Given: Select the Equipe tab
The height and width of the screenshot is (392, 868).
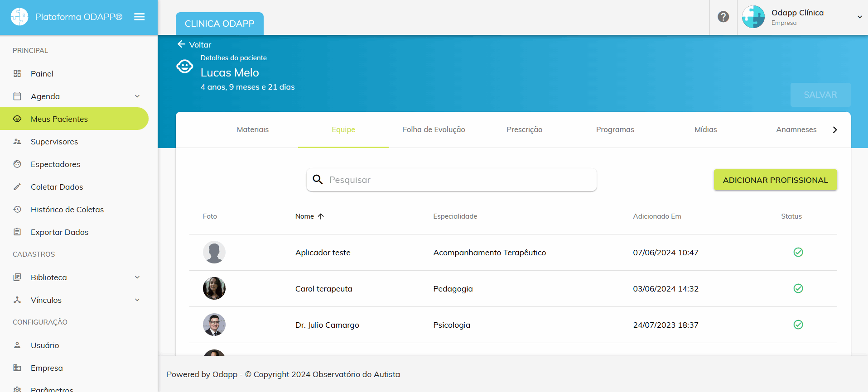Looking at the screenshot, I should [x=343, y=129].
